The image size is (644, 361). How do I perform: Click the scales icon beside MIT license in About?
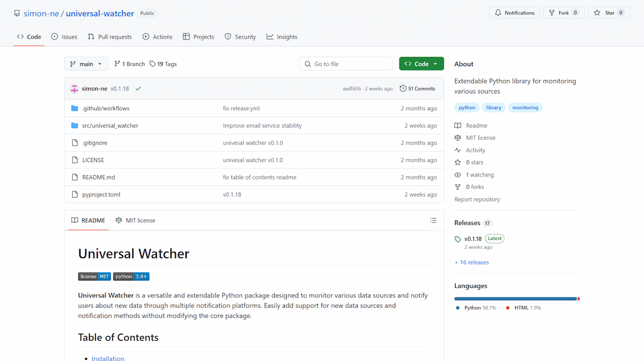pos(457,138)
